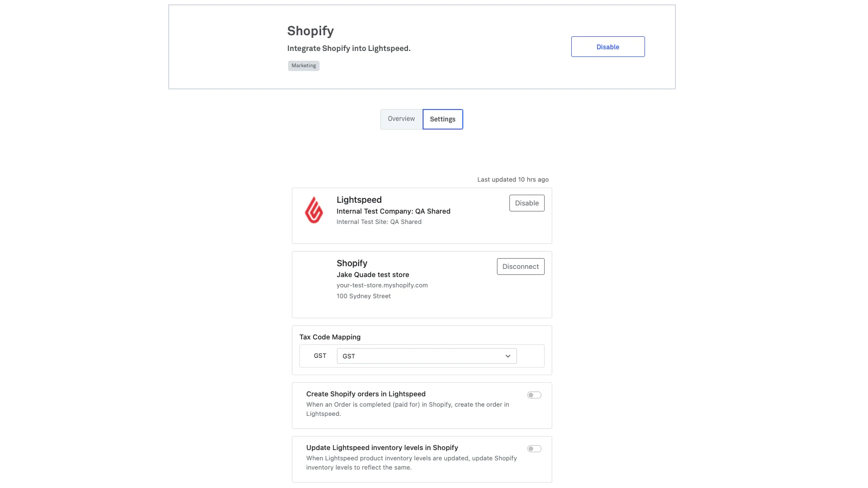Switch to the Overview tab

point(401,119)
